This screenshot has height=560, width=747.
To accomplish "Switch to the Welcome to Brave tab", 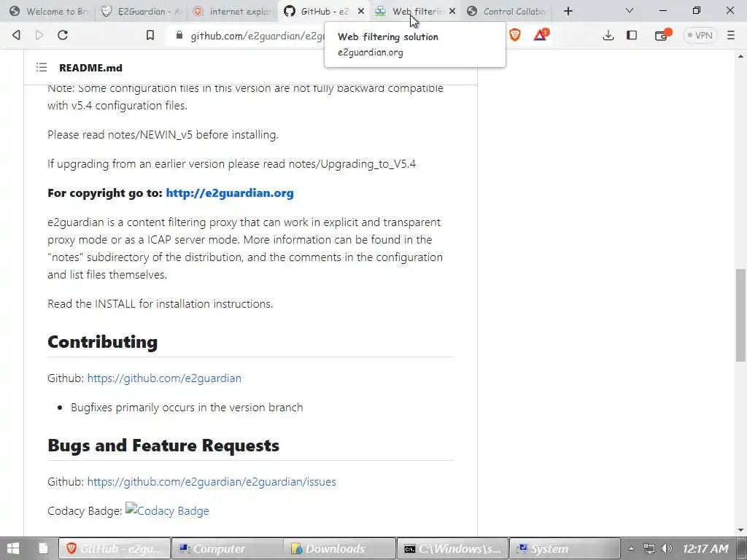I will [x=50, y=11].
